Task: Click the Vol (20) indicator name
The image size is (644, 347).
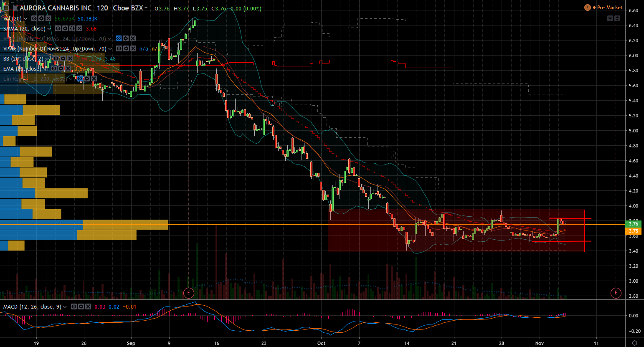Action: pyautogui.click(x=13, y=19)
